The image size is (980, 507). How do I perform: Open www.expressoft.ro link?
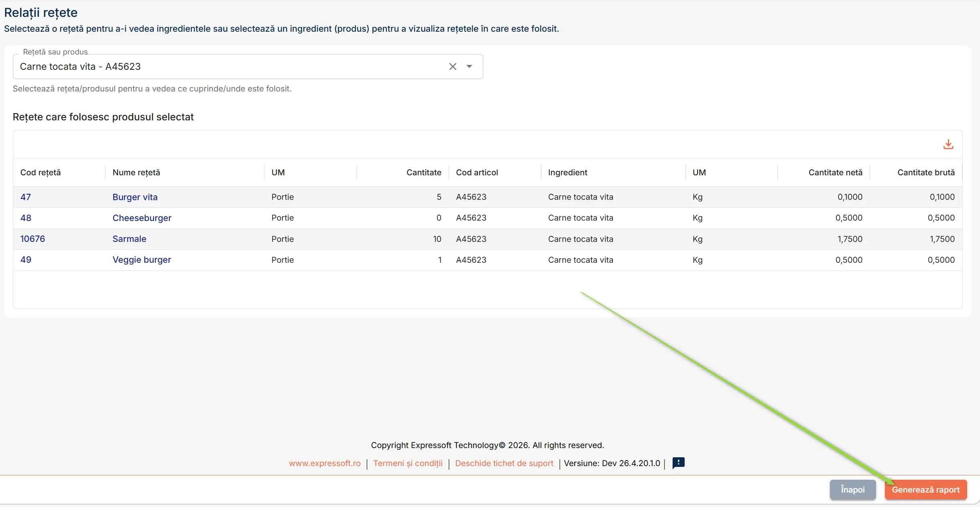[x=325, y=463]
